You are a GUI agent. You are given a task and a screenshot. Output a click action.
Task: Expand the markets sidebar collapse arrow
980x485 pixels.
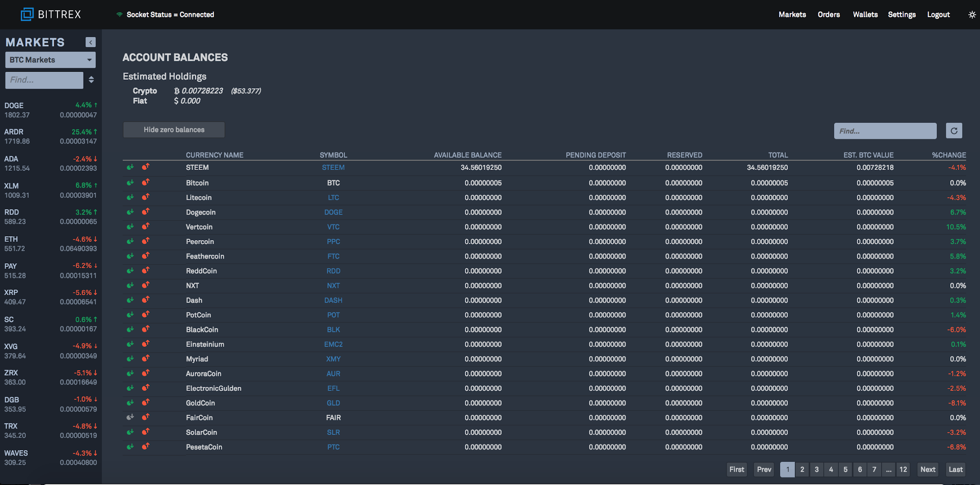click(91, 42)
